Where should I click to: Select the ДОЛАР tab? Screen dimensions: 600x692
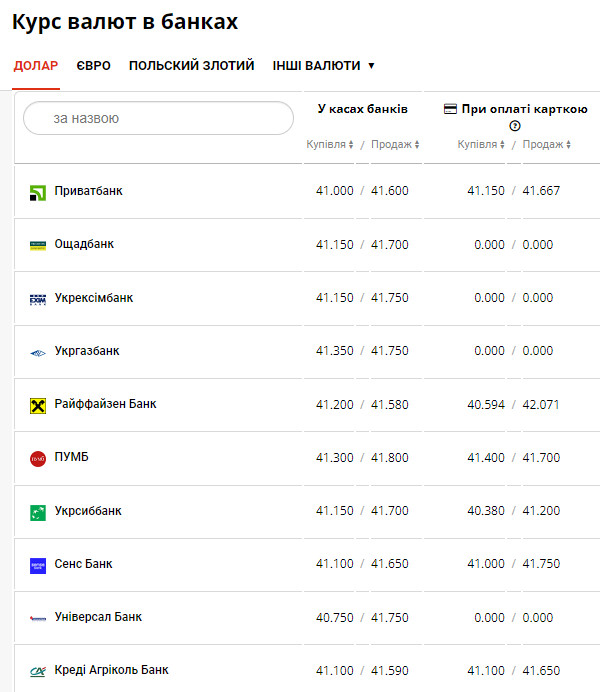click(x=36, y=66)
